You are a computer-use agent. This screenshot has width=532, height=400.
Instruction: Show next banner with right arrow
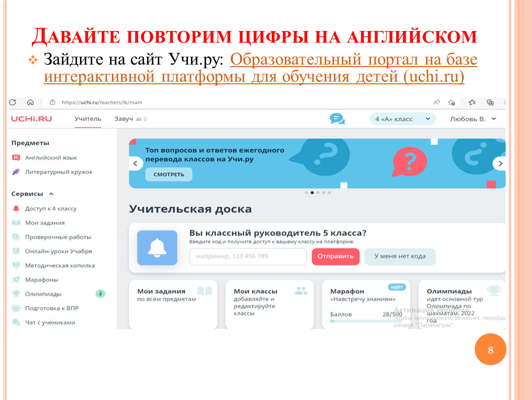[500, 163]
